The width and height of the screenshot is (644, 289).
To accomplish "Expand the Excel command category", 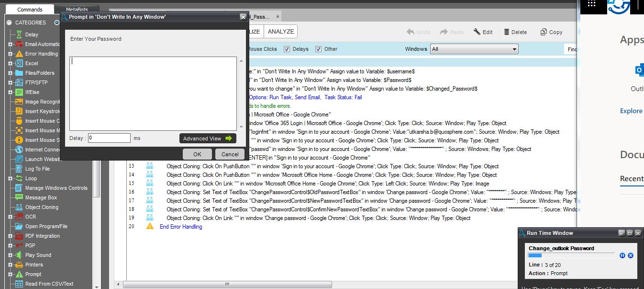I will [x=10, y=63].
